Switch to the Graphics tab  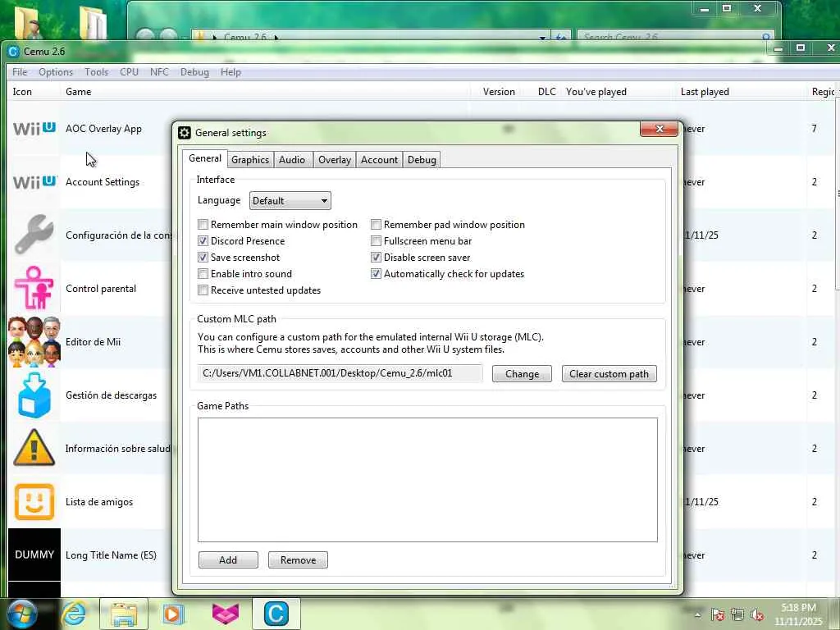tap(250, 160)
